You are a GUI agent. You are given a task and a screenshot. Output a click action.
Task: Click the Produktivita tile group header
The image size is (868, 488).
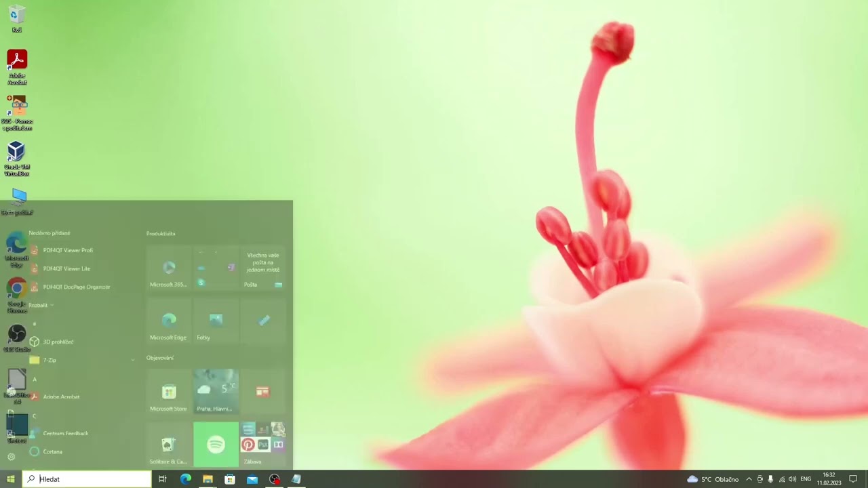[x=161, y=233]
